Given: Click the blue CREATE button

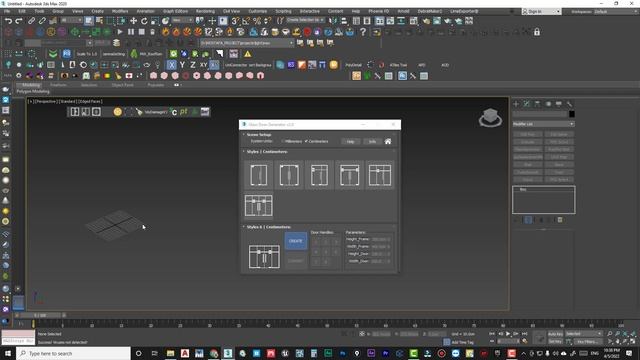Looking at the screenshot, I should point(296,241).
